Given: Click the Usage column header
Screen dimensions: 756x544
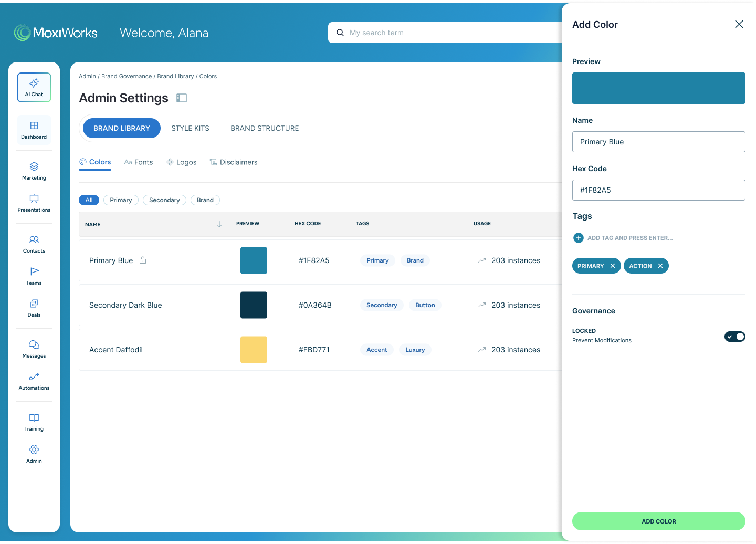Looking at the screenshot, I should click(x=482, y=224).
